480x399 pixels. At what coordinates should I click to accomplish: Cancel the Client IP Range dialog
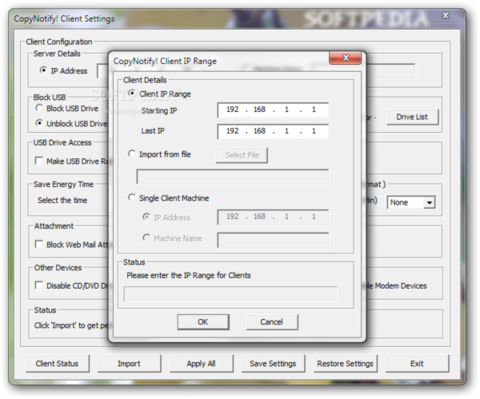point(272,322)
